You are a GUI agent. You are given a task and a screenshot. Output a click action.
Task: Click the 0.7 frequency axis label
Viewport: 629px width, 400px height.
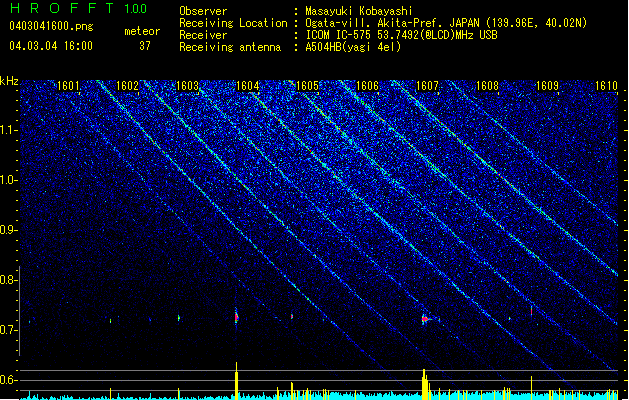[x=8, y=330]
